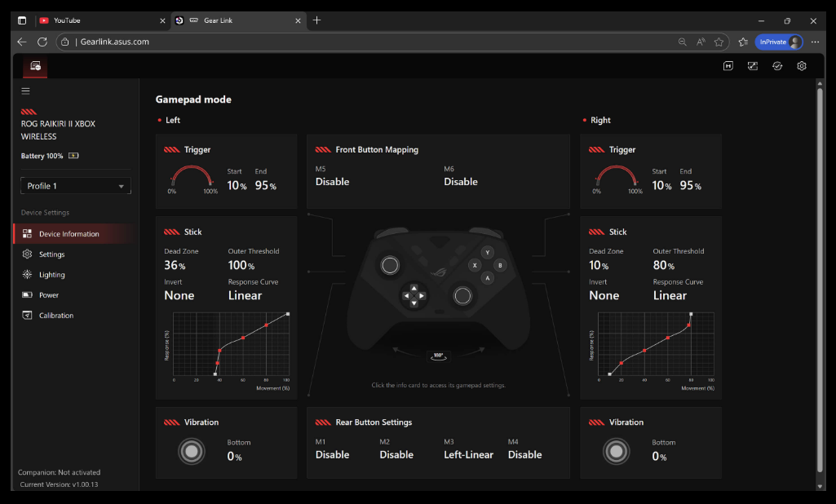
Task: Click the gear icon in Gear Link's top-right toolbar
Action: pyautogui.click(x=802, y=66)
